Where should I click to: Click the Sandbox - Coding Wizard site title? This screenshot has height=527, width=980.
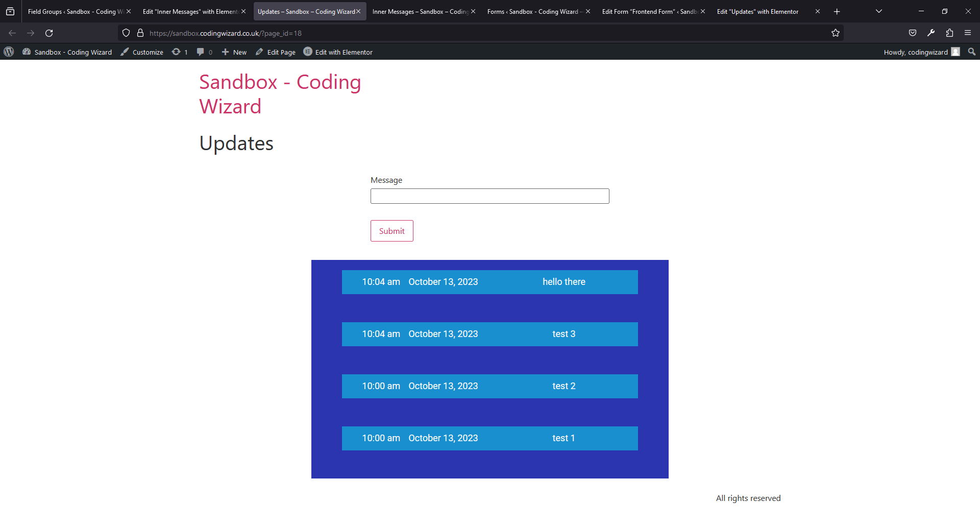pos(280,94)
